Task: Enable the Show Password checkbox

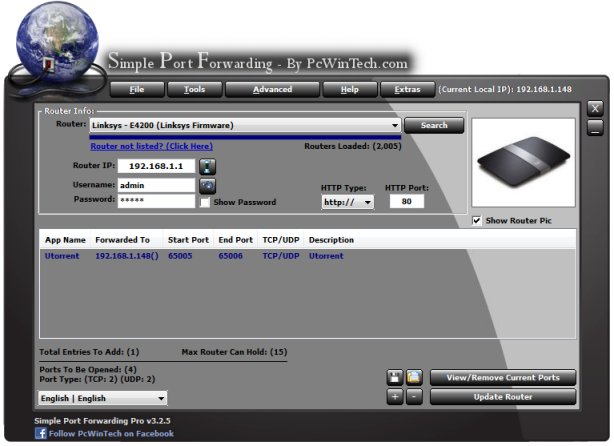Action: tap(205, 202)
